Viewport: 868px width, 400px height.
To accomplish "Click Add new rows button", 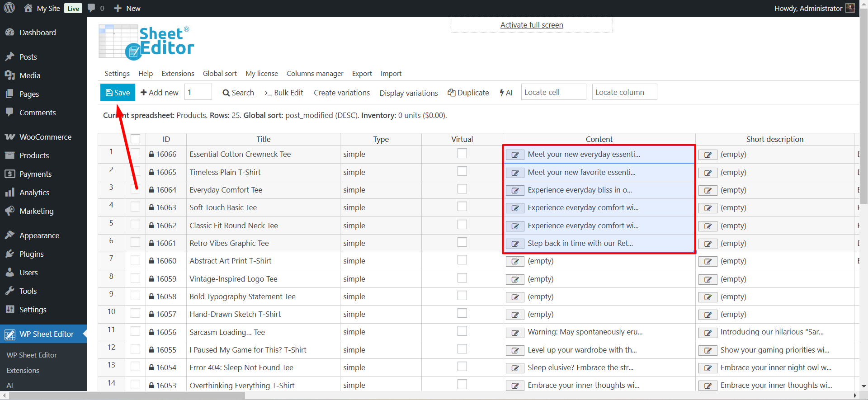I will [160, 93].
